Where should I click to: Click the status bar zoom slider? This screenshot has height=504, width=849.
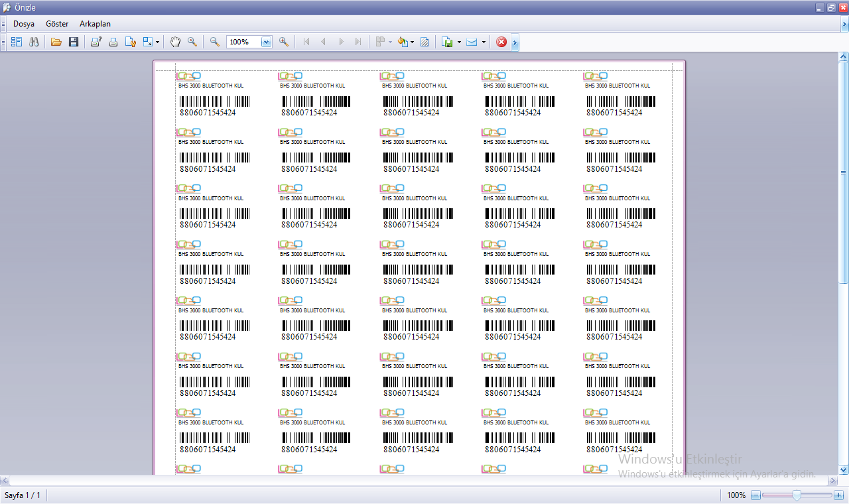[x=797, y=495]
